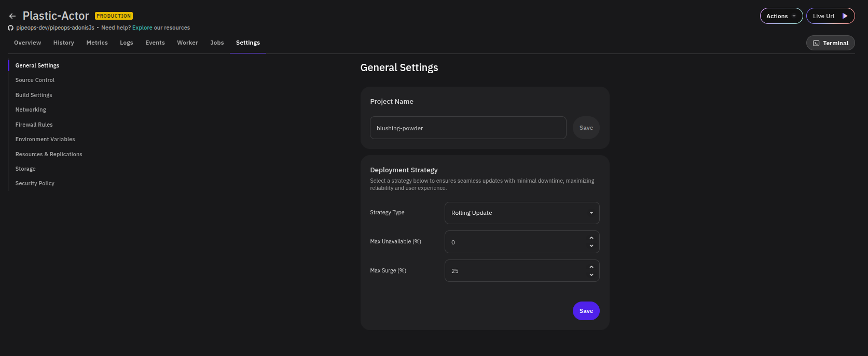Click the purple Deployment Strategy Save button

pyautogui.click(x=586, y=311)
